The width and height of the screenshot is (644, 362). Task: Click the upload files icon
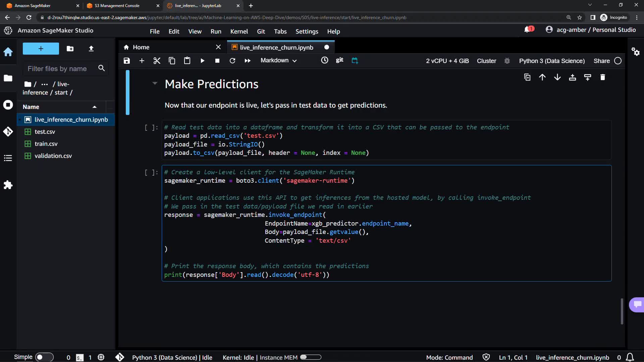tap(91, 49)
